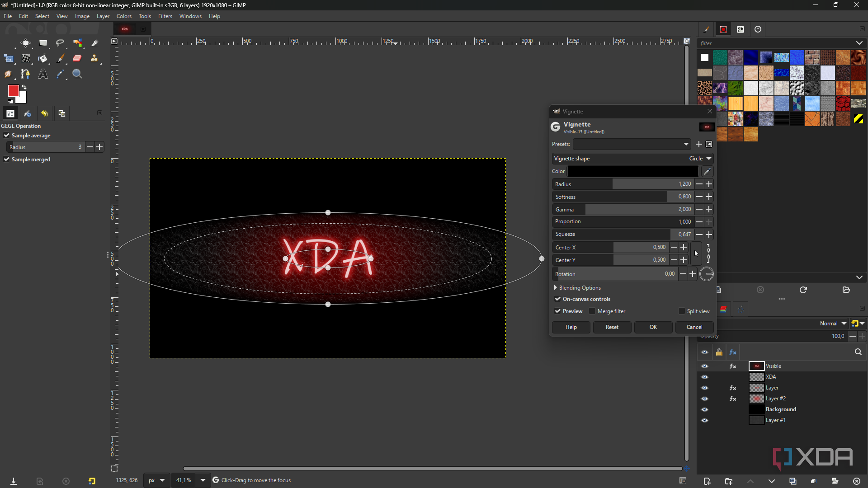Increase Squeeze value with plus button

pyautogui.click(x=709, y=235)
